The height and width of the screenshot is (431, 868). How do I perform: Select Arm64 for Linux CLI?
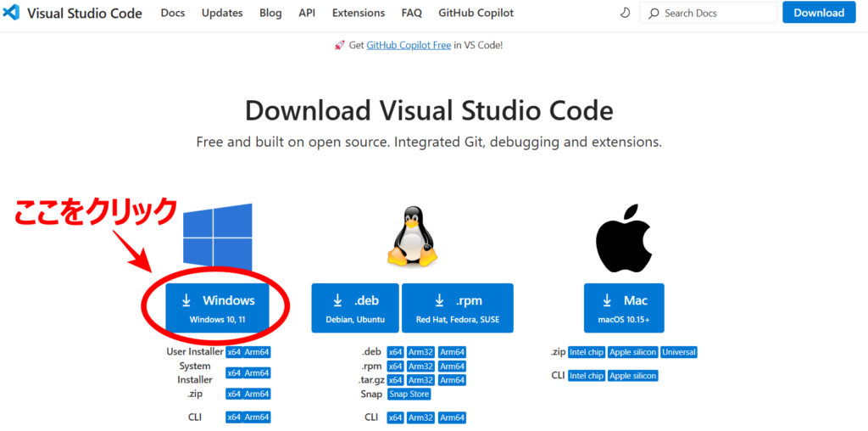[x=453, y=417]
